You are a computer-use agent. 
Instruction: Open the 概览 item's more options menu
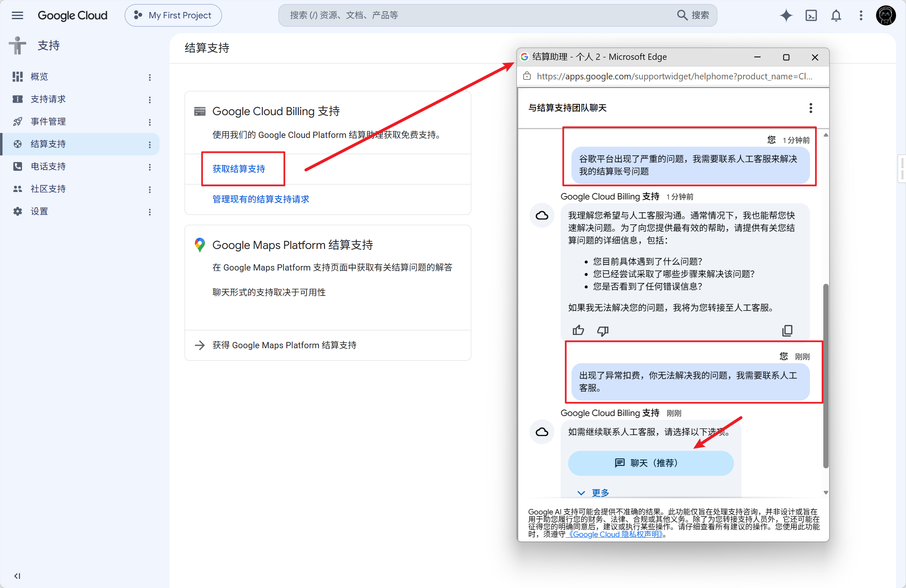[x=150, y=77]
